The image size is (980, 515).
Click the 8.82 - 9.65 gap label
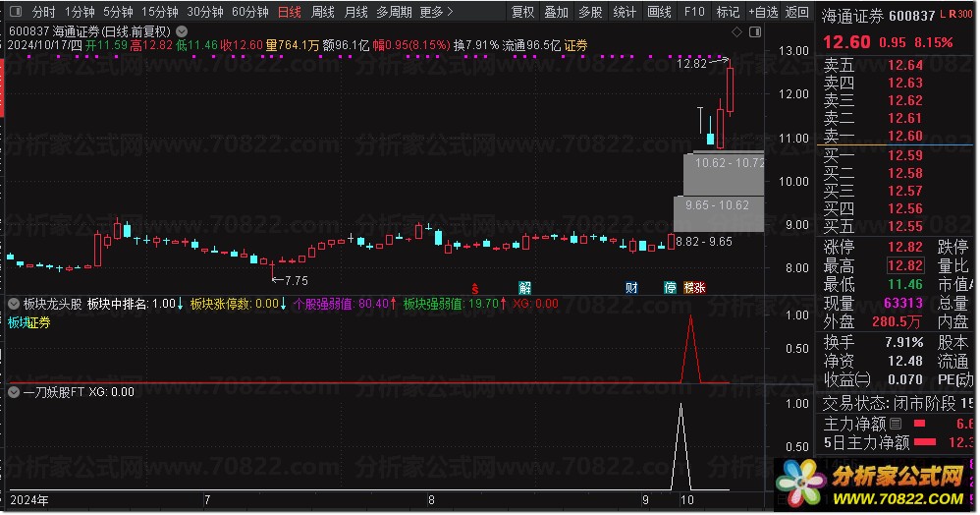tap(704, 242)
